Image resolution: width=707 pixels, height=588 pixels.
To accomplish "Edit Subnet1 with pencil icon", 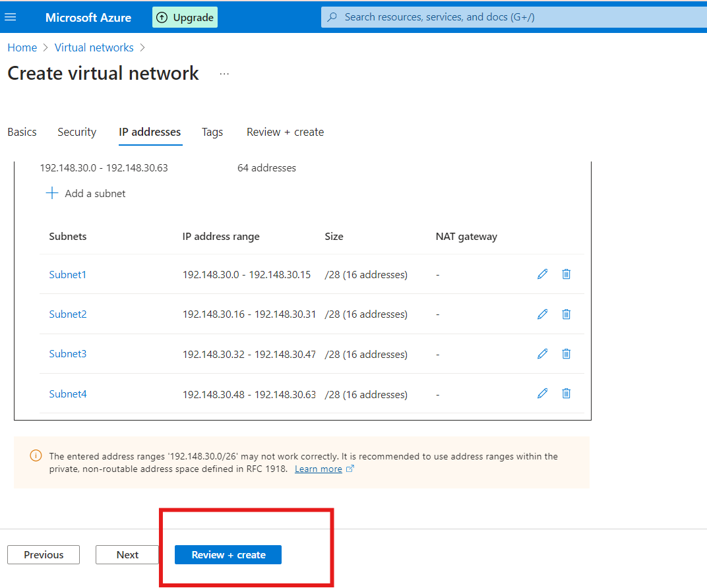I will coord(542,274).
